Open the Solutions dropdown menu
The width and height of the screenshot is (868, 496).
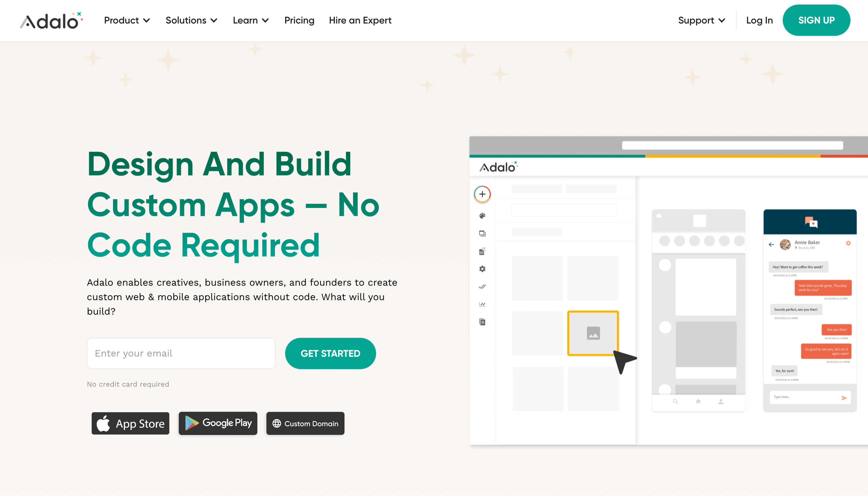(x=191, y=20)
